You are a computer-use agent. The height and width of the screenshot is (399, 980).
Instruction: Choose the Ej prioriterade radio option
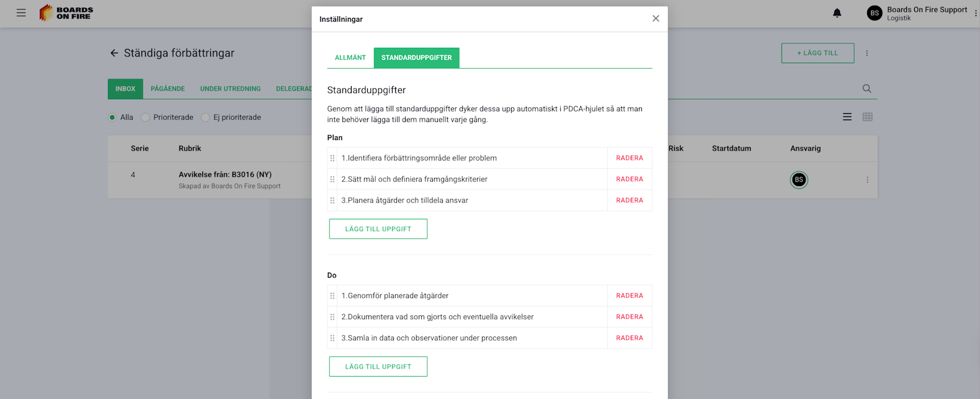pos(205,117)
